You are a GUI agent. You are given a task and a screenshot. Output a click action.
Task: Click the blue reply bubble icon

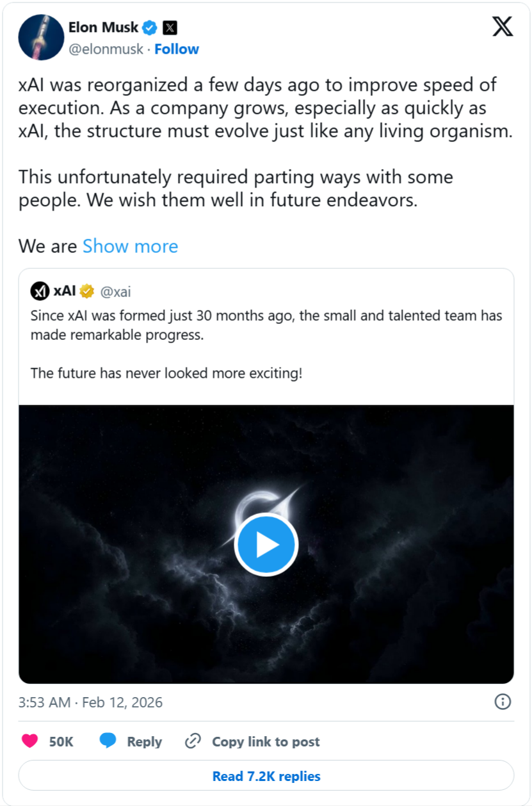[x=108, y=741]
